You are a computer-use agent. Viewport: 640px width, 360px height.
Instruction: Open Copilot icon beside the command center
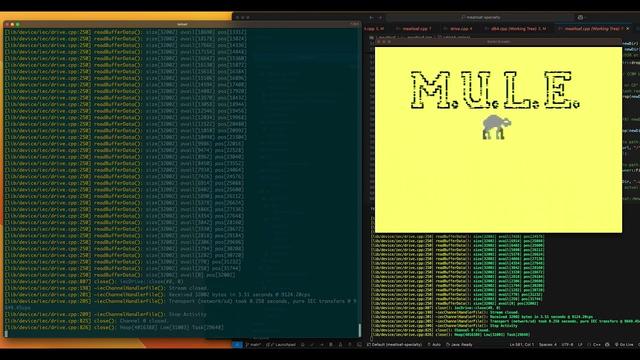point(580,18)
